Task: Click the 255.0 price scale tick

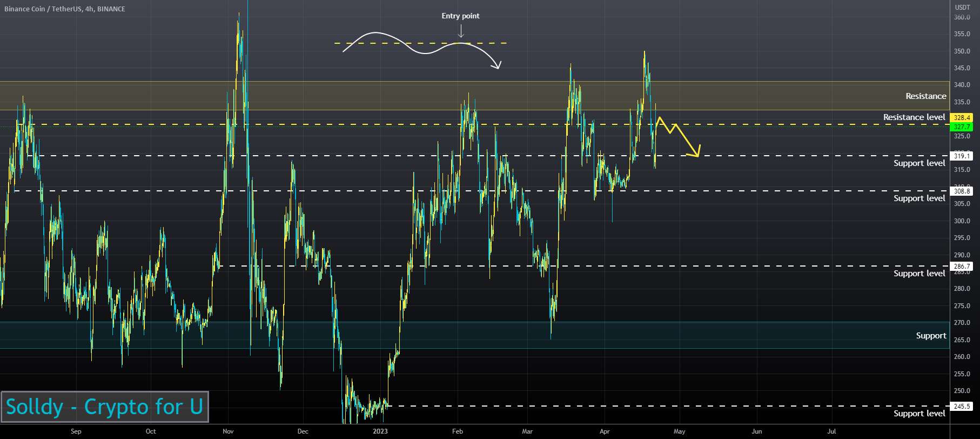Action: [962, 374]
